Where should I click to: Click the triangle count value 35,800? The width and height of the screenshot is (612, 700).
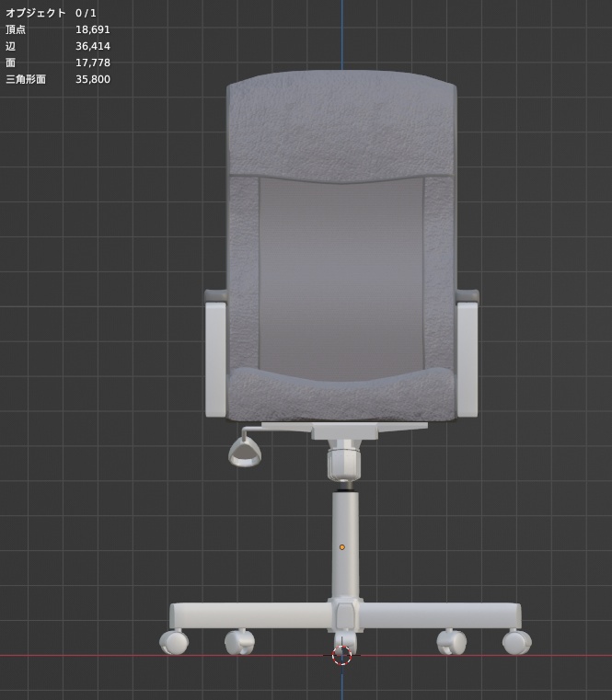tap(92, 79)
